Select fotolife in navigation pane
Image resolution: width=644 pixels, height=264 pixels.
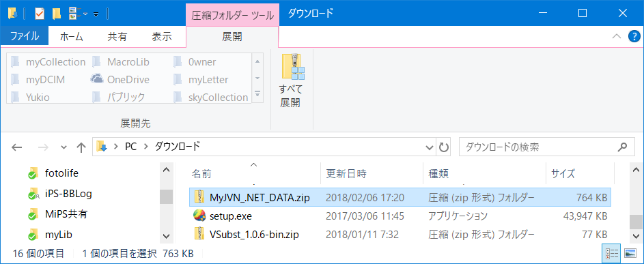click(x=53, y=174)
